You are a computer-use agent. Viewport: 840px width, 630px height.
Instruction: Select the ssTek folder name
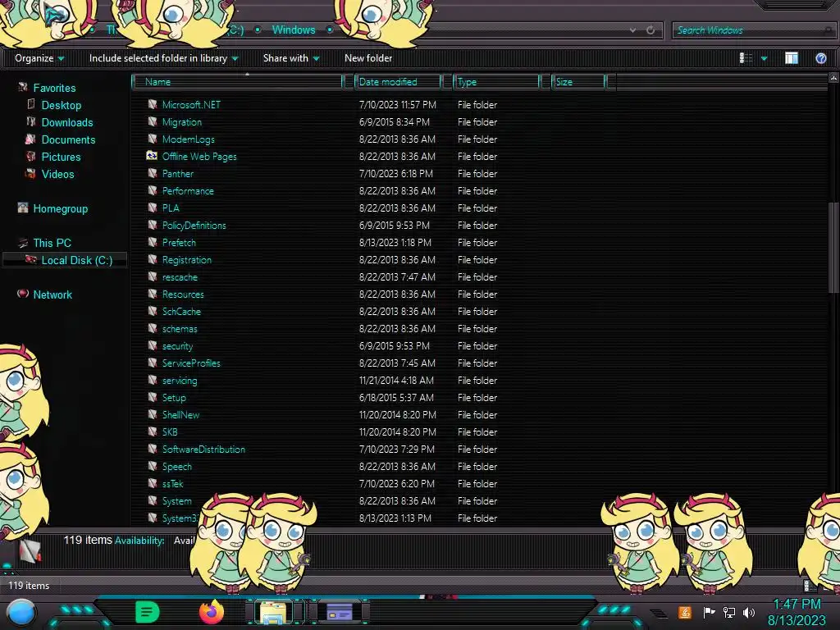[172, 483]
